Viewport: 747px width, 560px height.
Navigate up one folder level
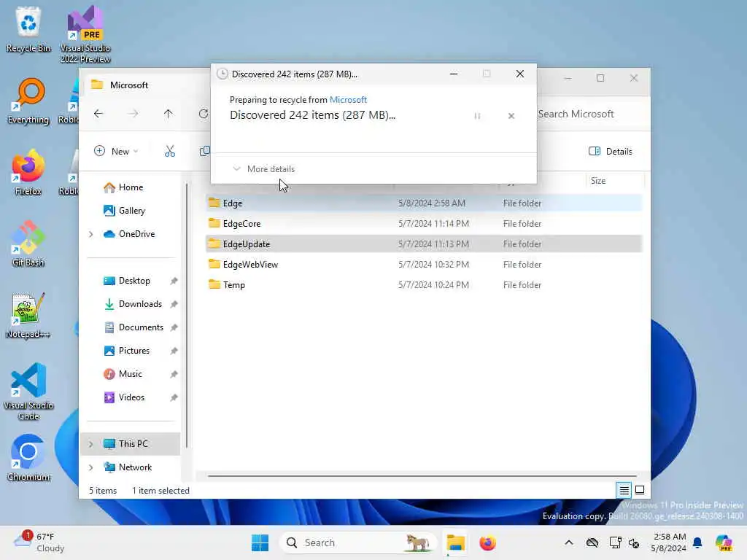pos(169,114)
